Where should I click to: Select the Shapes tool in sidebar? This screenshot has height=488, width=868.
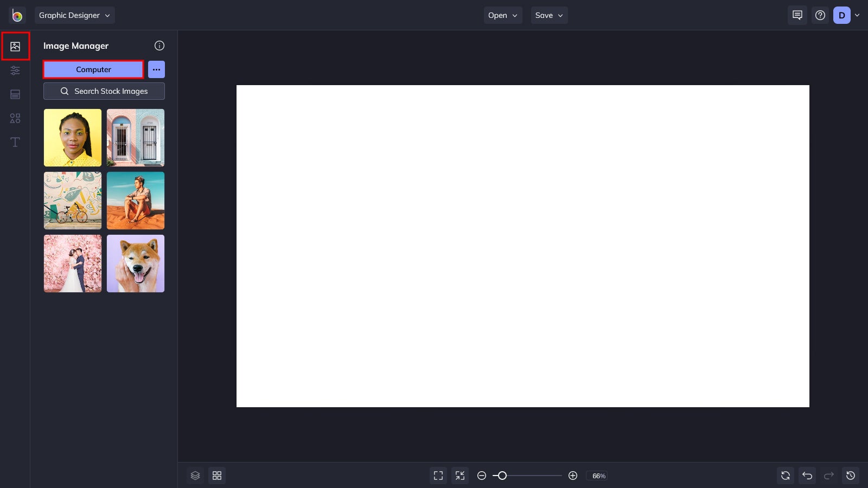15,118
